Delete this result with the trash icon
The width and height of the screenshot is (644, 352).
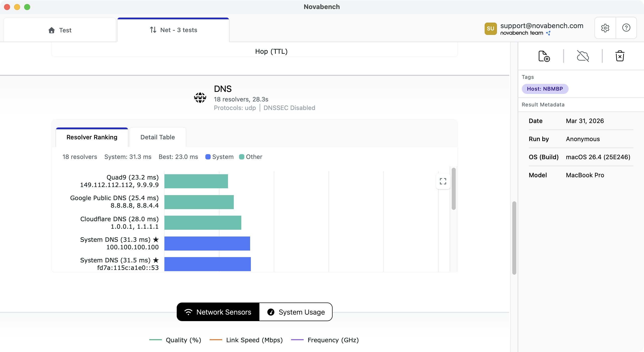tap(620, 56)
